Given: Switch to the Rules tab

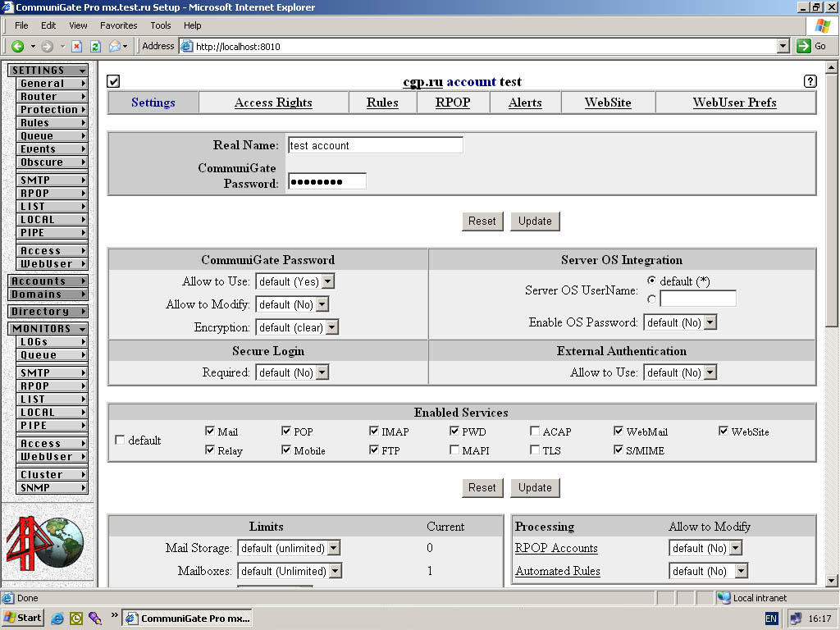Looking at the screenshot, I should pos(382,103).
